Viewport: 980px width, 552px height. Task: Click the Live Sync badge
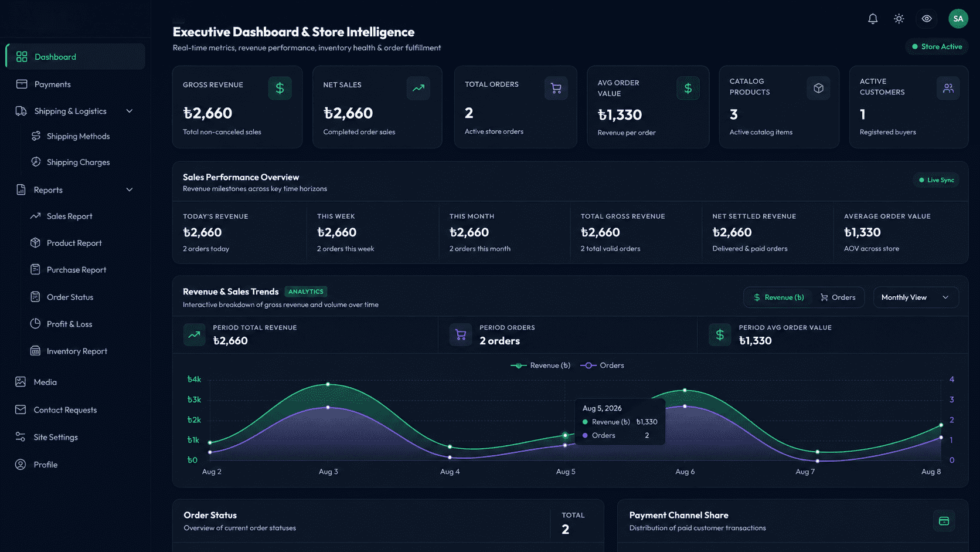click(x=936, y=180)
